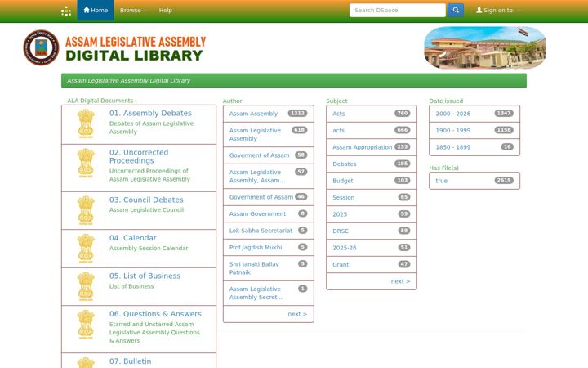
Task: Click the emblem icon beside Questions & Answers
Action: click(x=86, y=325)
